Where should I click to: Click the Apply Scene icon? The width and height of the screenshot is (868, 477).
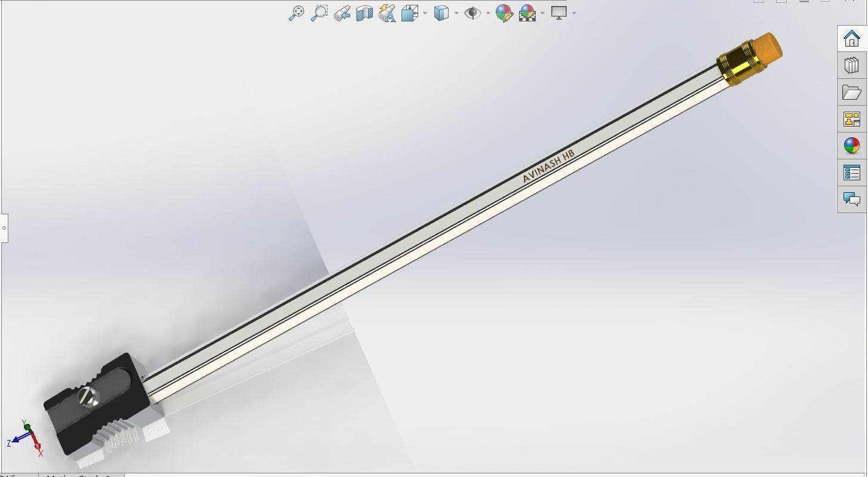click(x=527, y=13)
